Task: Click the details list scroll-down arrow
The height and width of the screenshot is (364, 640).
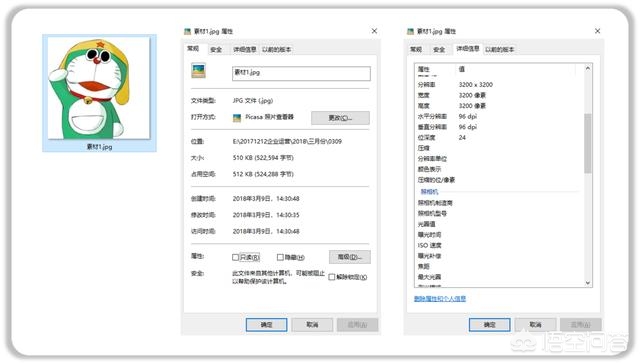Action: point(588,282)
